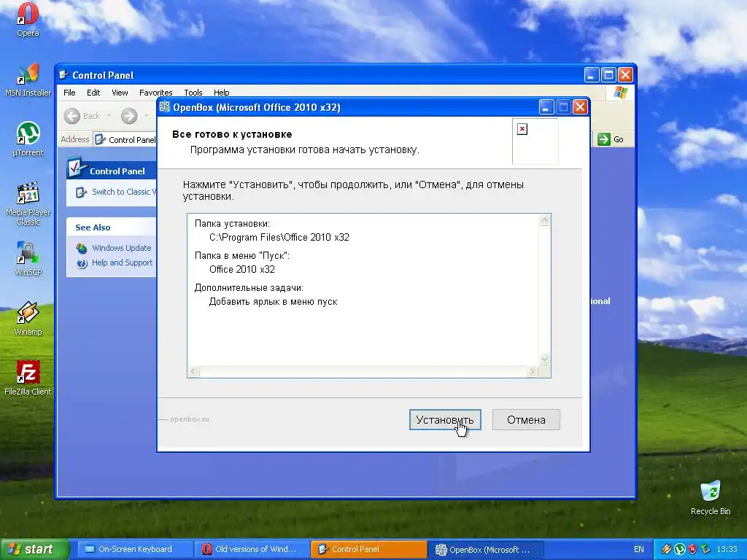Select the Recycle Bin icon
Image resolution: width=747 pixels, height=560 pixels.
click(x=711, y=497)
